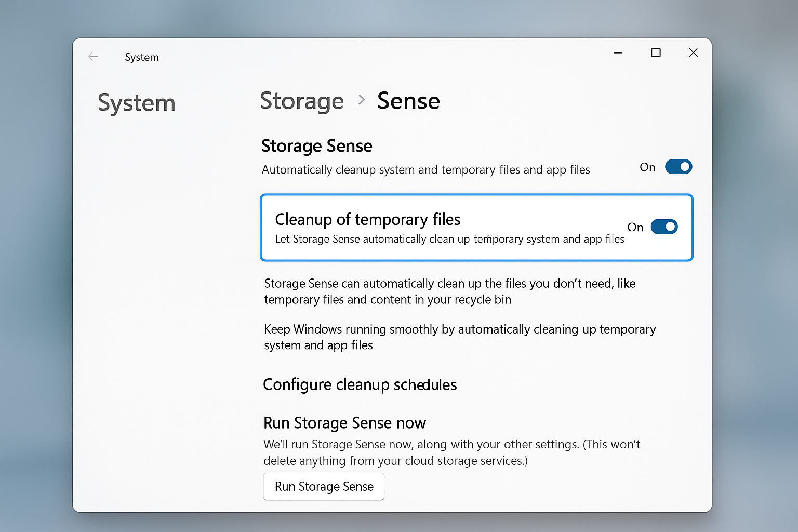
Task: Disable the Cleanup of temporary files toggle
Action: click(x=664, y=227)
